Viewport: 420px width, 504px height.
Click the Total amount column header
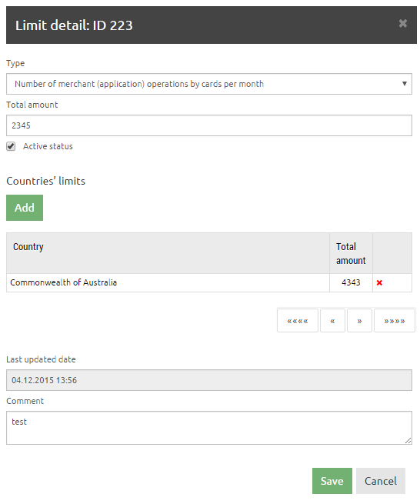point(351,253)
